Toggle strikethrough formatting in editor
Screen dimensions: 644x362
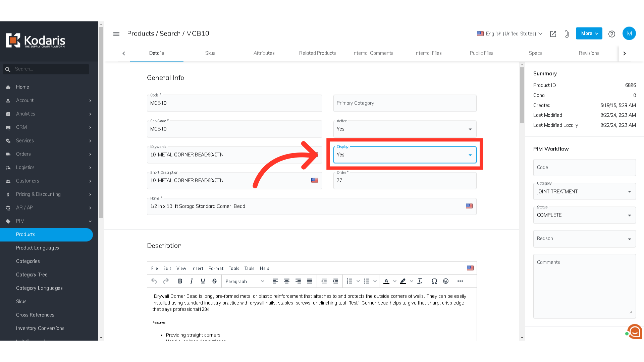click(x=214, y=281)
